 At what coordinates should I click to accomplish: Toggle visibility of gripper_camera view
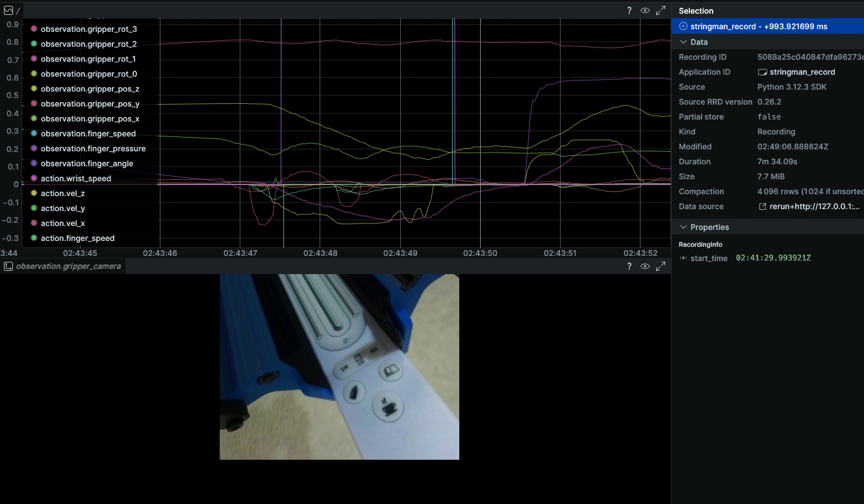pos(645,266)
